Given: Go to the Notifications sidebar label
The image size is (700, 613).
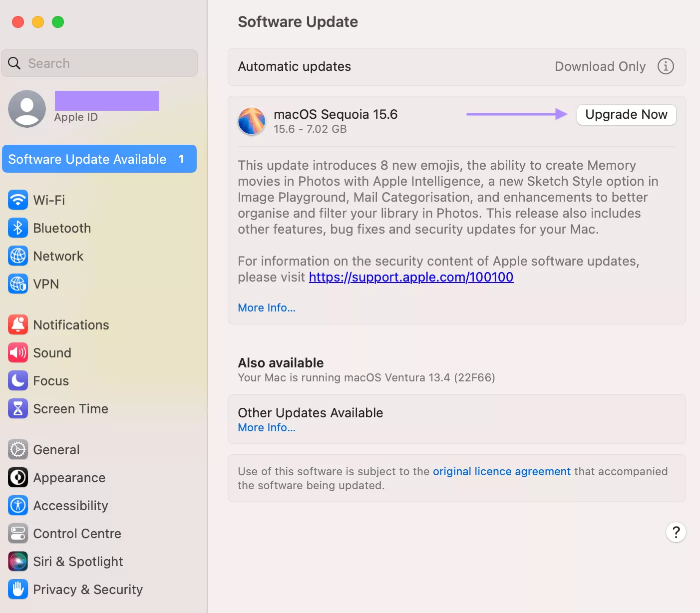Looking at the screenshot, I should point(71,325).
